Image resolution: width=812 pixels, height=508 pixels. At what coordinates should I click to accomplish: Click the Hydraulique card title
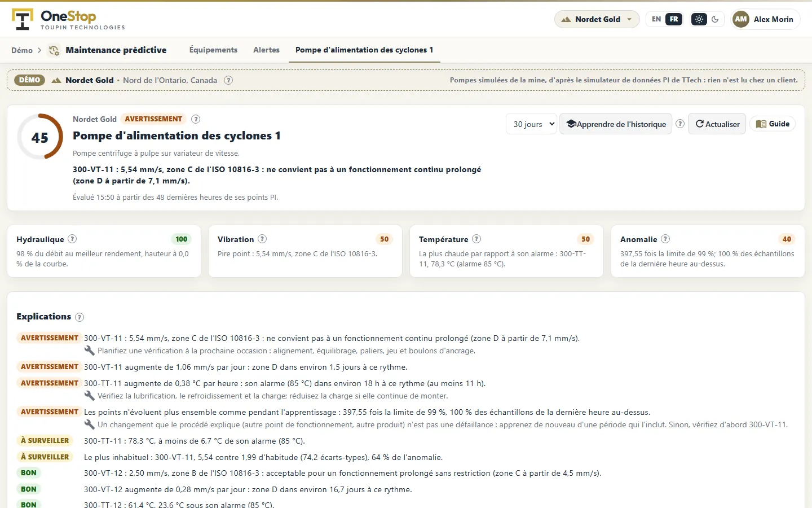click(x=40, y=239)
